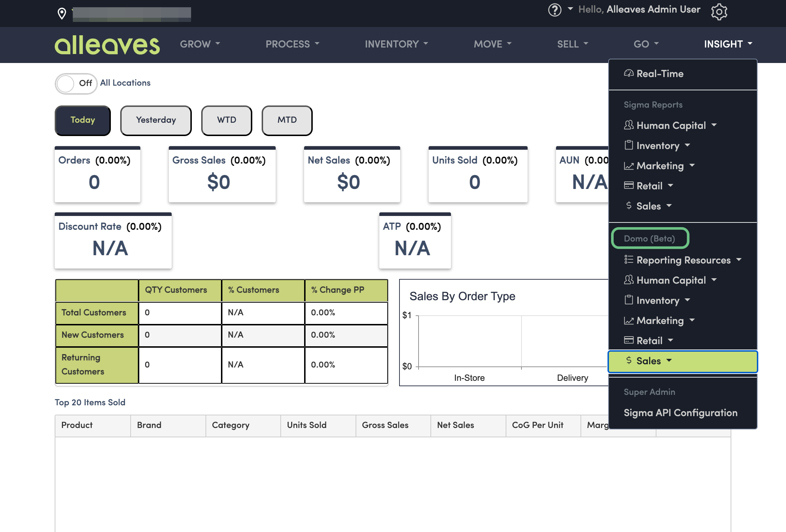
Task: Expand the MOVE menu
Action: (x=493, y=44)
